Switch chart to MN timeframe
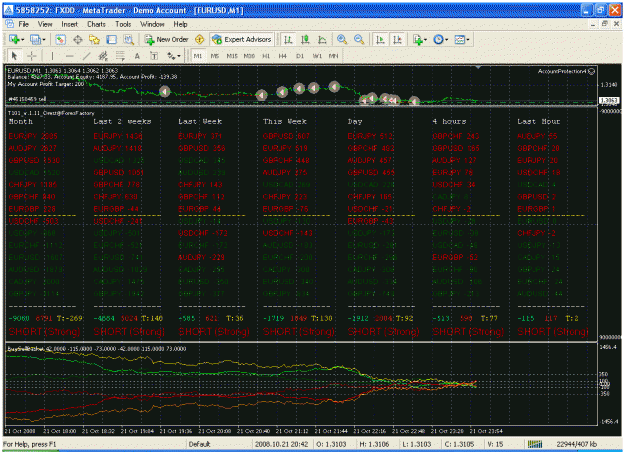 tap(334, 56)
